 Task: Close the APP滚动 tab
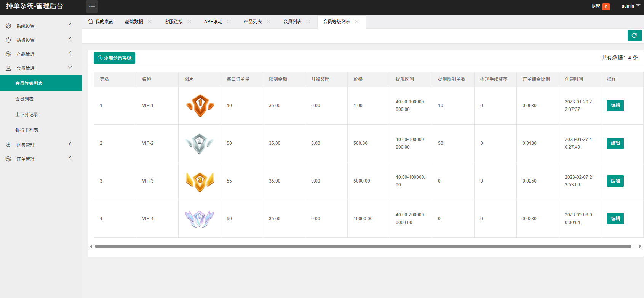229,22
